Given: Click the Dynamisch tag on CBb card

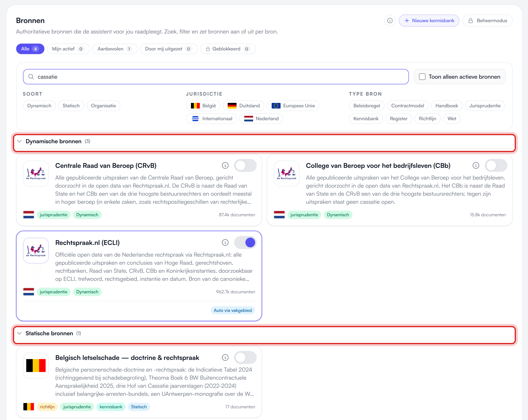Looking at the screenshot, I should (338, 215).
